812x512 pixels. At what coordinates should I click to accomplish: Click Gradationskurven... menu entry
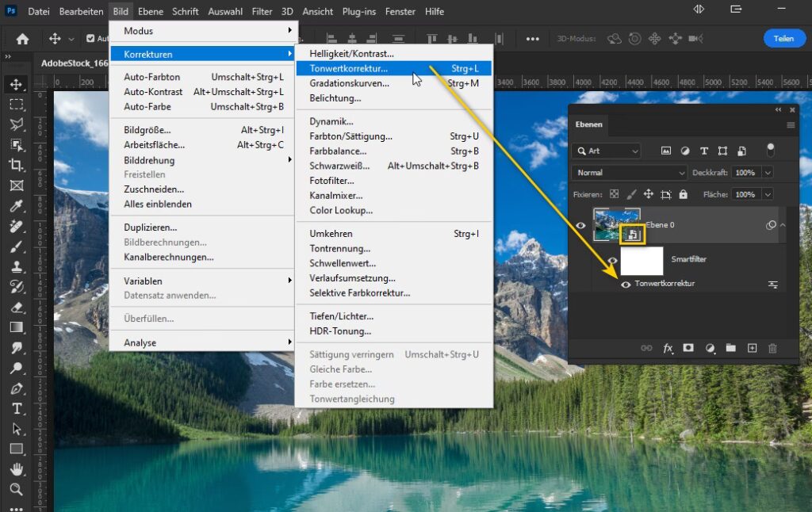click(x=349, y=83)
